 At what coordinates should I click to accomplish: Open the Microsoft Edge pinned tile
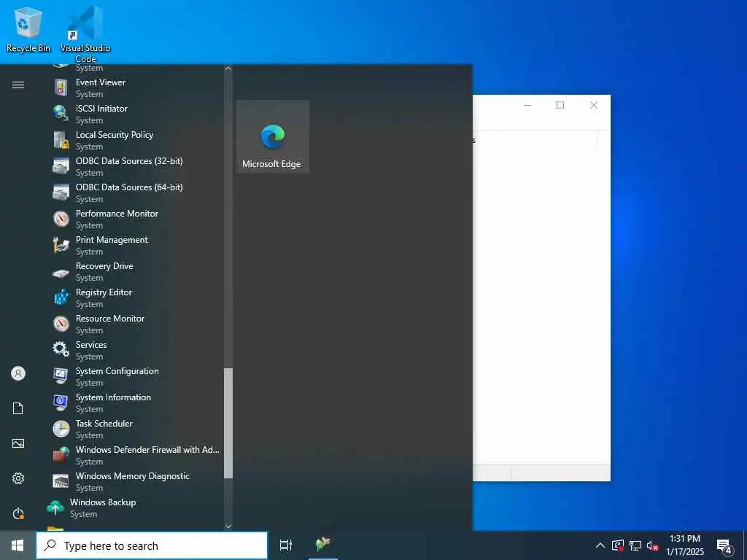pos(273,136)
